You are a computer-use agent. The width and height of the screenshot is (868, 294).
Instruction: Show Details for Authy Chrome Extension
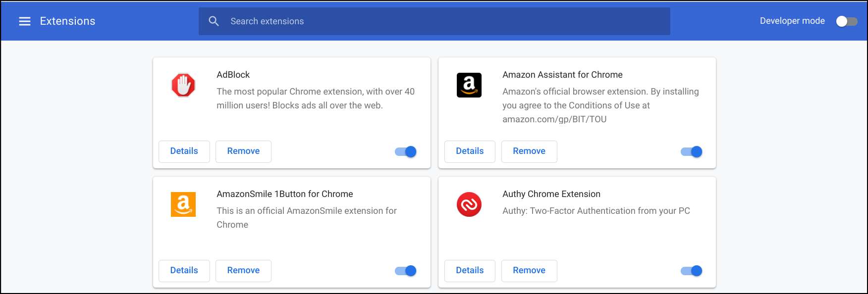(x=470, y=271)
